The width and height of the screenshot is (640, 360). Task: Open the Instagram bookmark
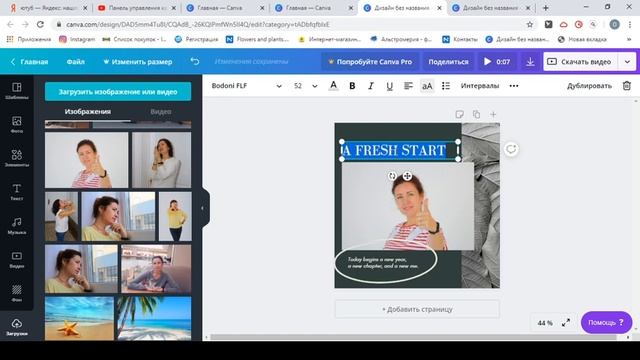(77, 40)
